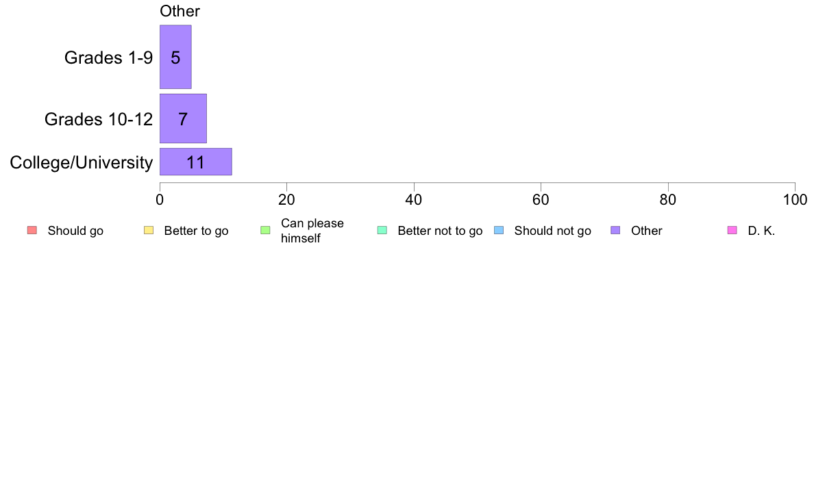Select the 80 tick label on the x-axis
The width and height of the screenshot is (814, 504).
(x=668, y=200)
